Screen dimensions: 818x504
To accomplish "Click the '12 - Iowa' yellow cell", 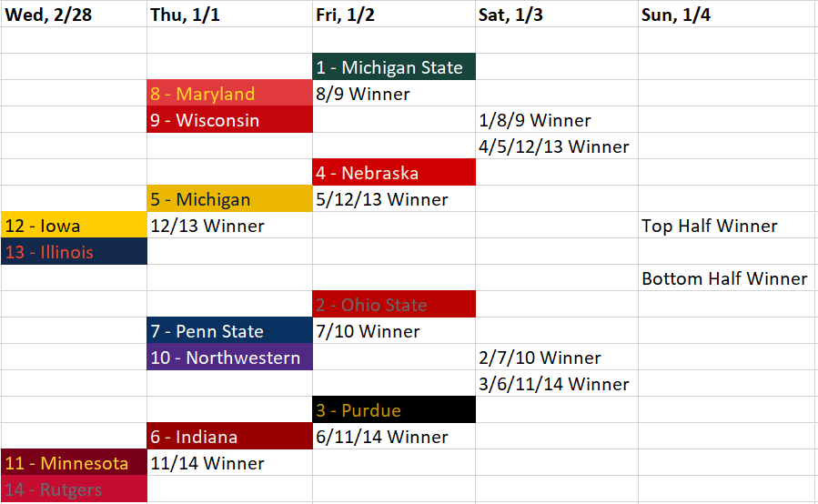I will (74, 226).
